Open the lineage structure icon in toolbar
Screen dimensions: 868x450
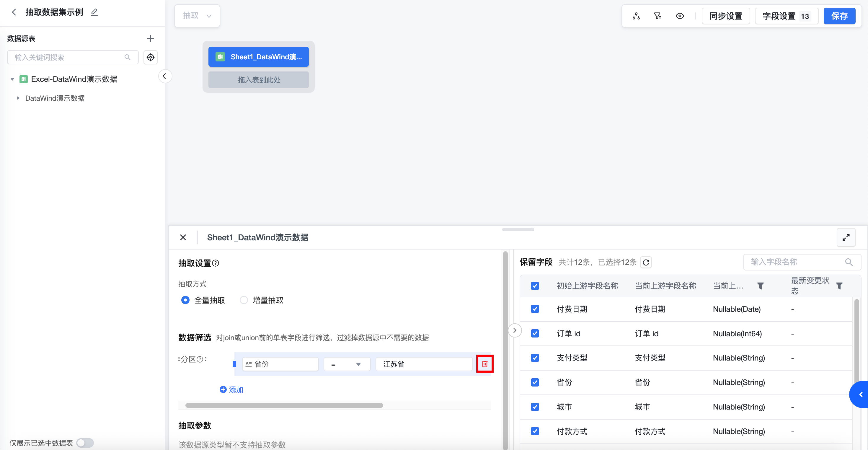point(636,16)
